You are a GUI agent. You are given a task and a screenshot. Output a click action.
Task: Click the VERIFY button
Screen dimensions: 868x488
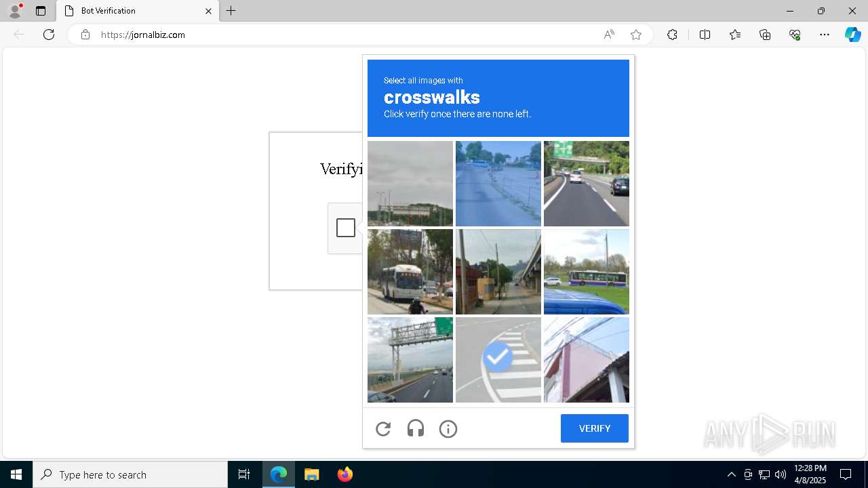click(x=595, y=428)
